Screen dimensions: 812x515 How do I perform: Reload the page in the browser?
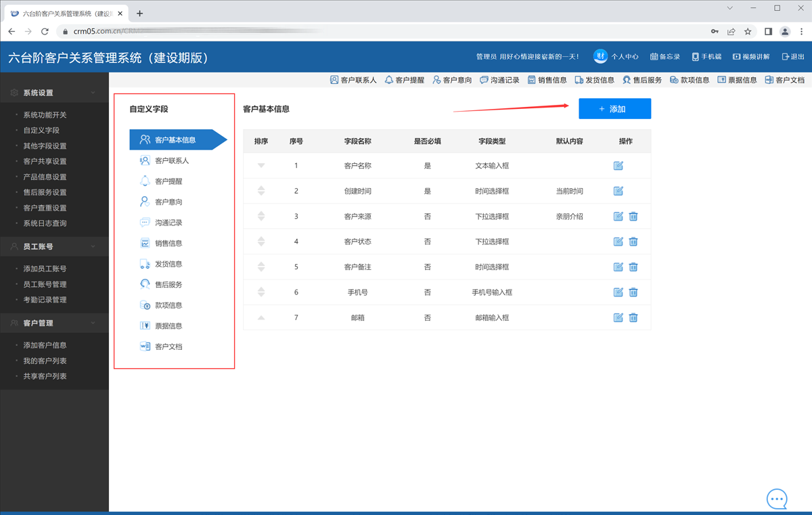[45, 31]
